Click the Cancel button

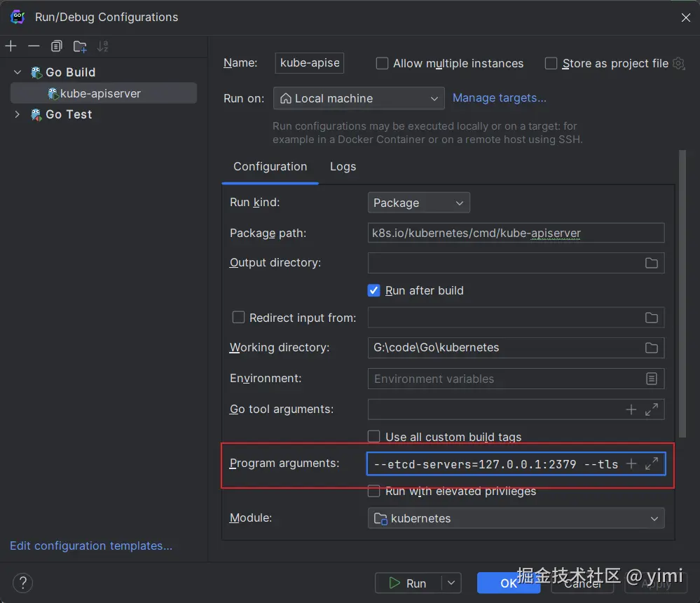coord(582,583)
